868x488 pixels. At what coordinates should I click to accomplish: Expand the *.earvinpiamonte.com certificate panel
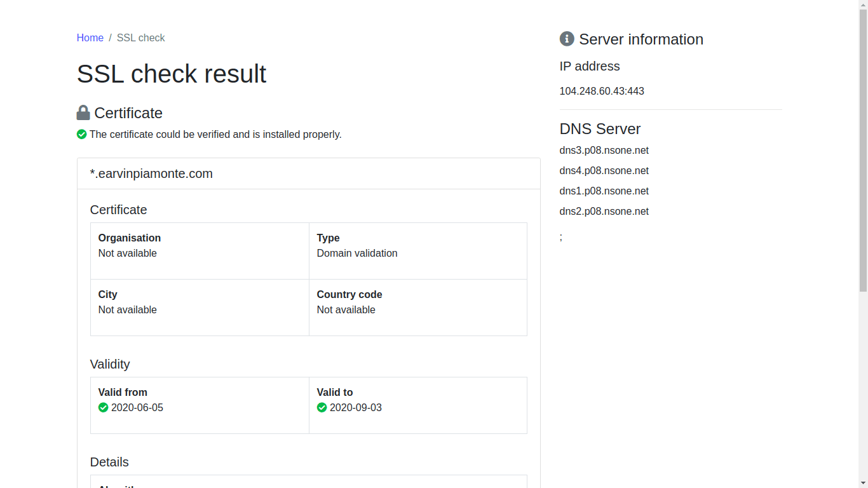(x=151, y=173)
